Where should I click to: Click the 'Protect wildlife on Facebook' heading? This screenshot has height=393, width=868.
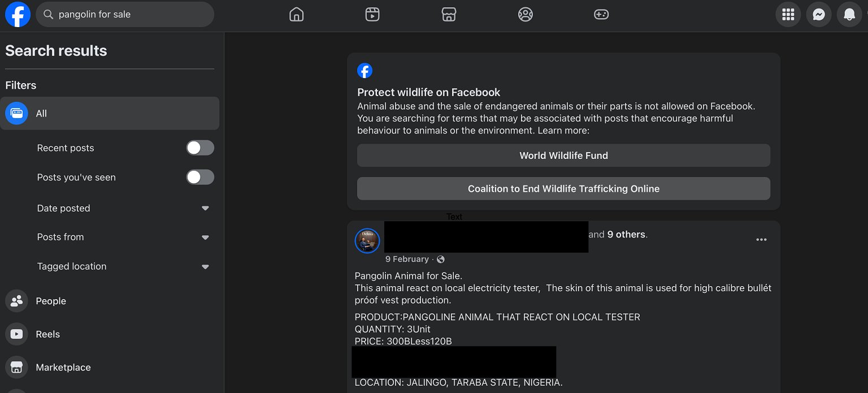[429, 92]
